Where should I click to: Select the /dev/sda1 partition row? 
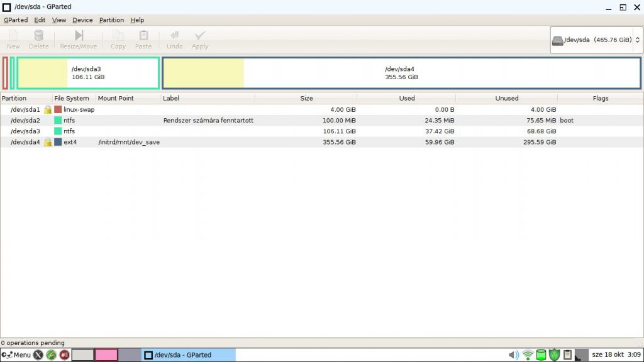321,109
